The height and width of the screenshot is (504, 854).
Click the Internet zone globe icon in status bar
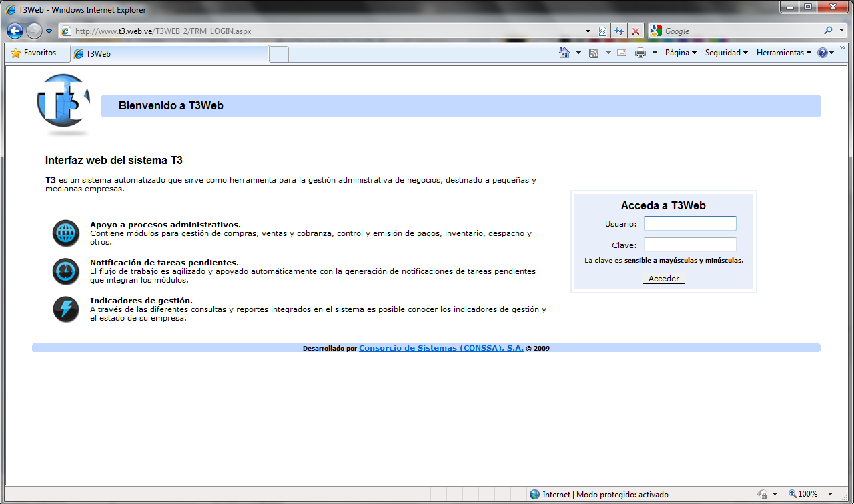[534, 494]
